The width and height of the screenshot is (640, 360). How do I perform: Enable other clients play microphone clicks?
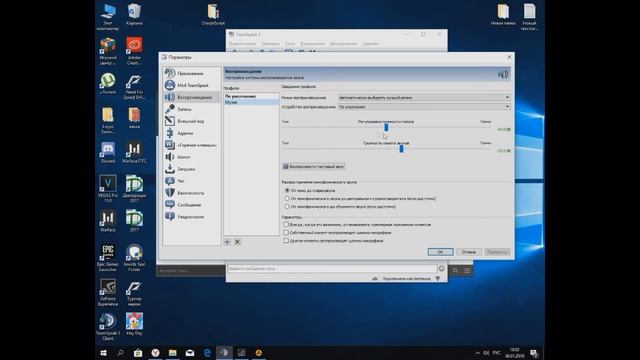[x=286, y=241]
